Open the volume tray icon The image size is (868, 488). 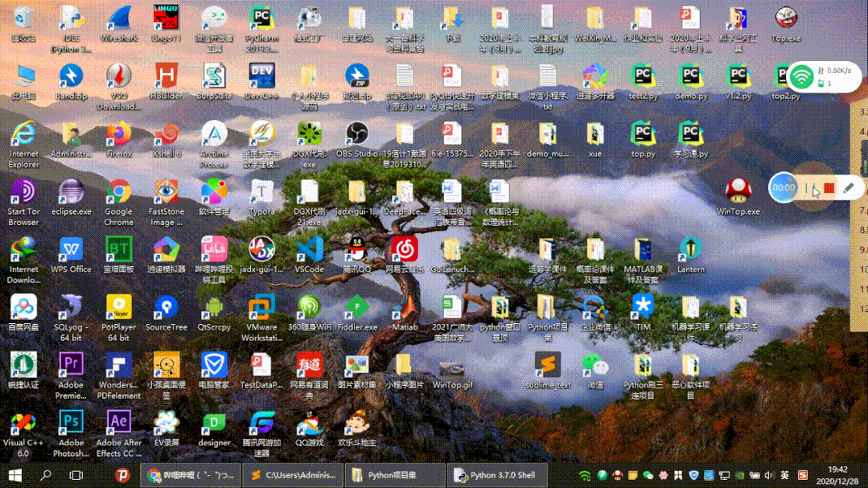770,475
